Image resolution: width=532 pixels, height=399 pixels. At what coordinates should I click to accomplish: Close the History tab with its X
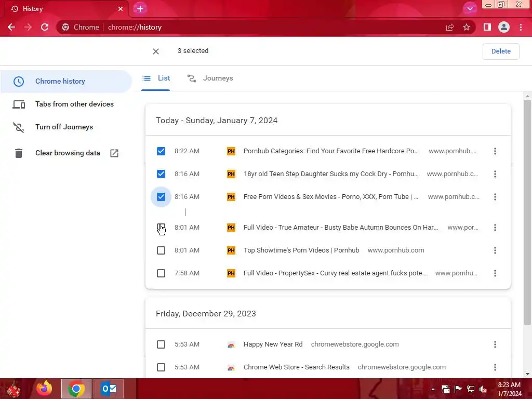121,9
